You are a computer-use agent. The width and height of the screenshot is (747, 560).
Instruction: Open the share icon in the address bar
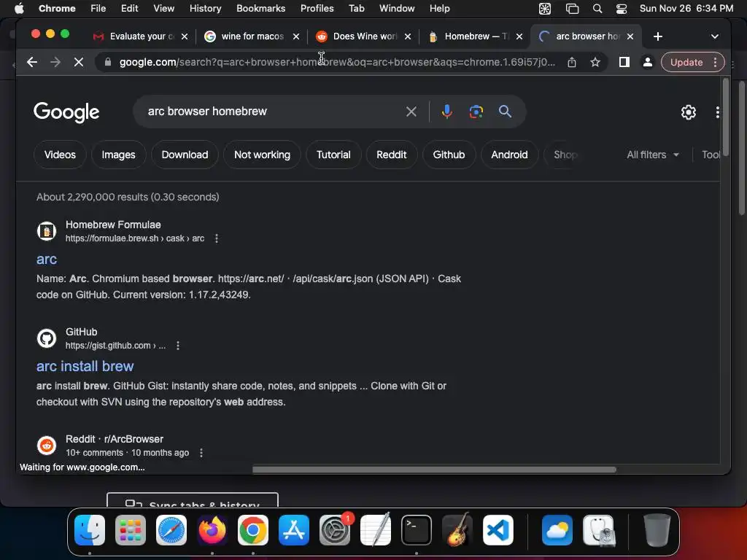tap(572, 62)
